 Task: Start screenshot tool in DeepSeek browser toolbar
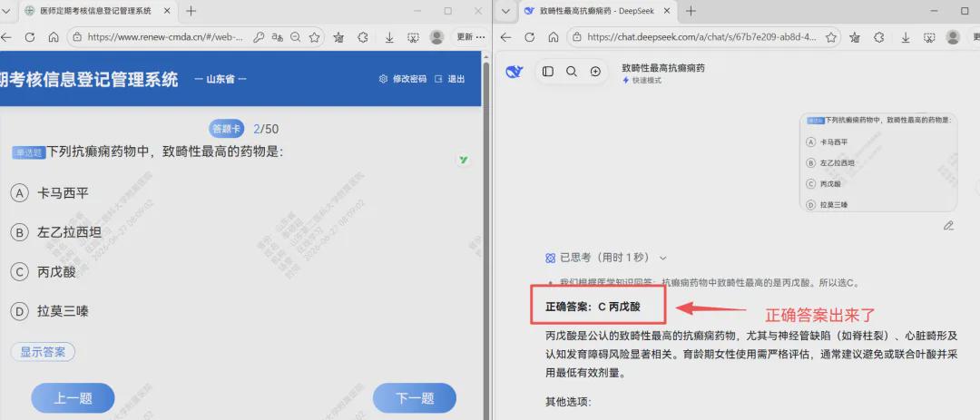(929, 37)
